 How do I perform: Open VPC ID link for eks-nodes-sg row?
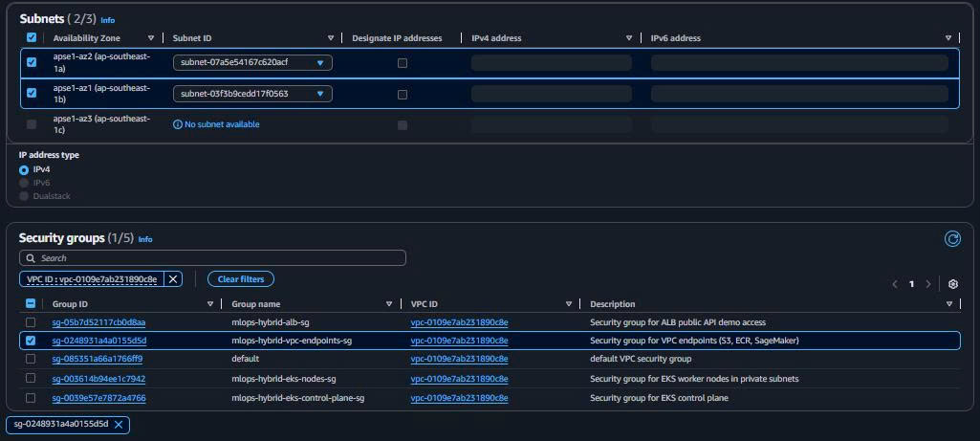pyautogui.click(x=459, y=379)
